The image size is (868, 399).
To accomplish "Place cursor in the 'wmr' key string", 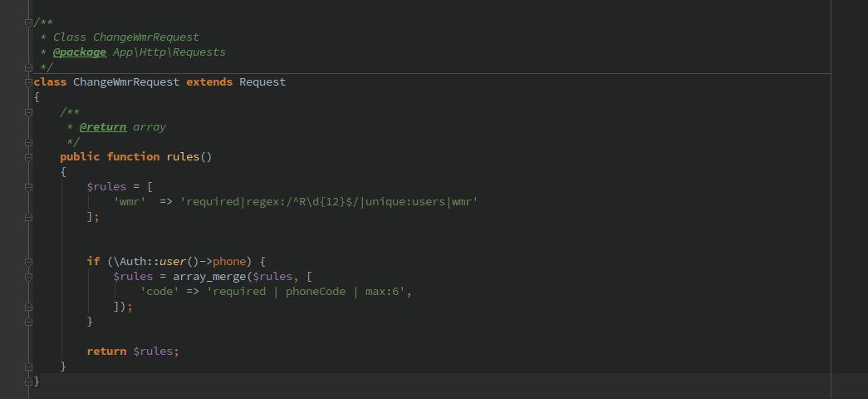I will pos(130,201).
